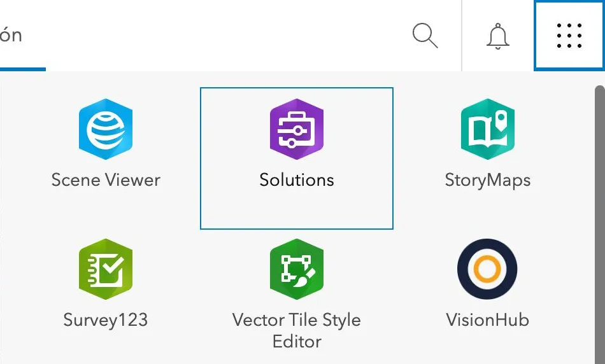Open the notifications bell
The height and width of the screenshot is (364, 605).
498,36
